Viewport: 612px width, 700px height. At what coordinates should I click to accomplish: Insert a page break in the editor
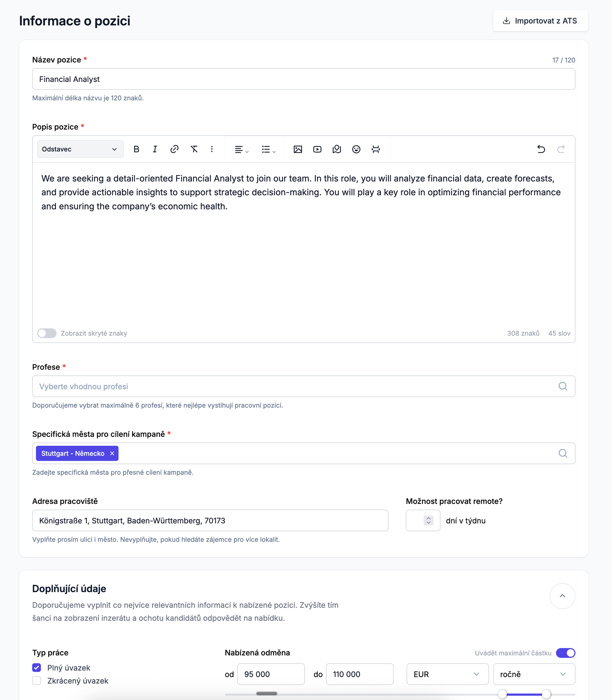[376, 149]
